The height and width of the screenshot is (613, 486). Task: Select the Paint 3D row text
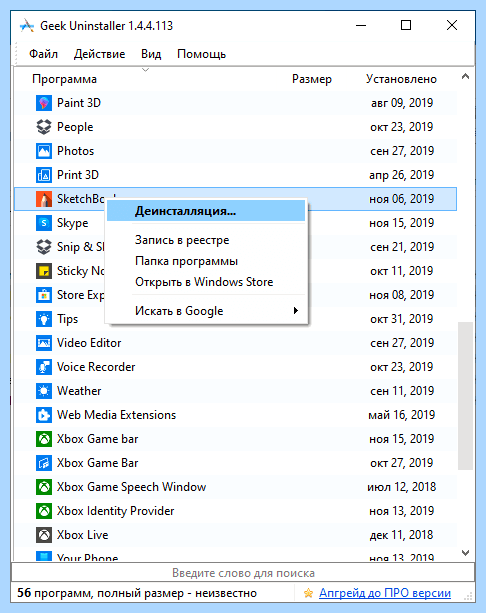coord(79,103)
